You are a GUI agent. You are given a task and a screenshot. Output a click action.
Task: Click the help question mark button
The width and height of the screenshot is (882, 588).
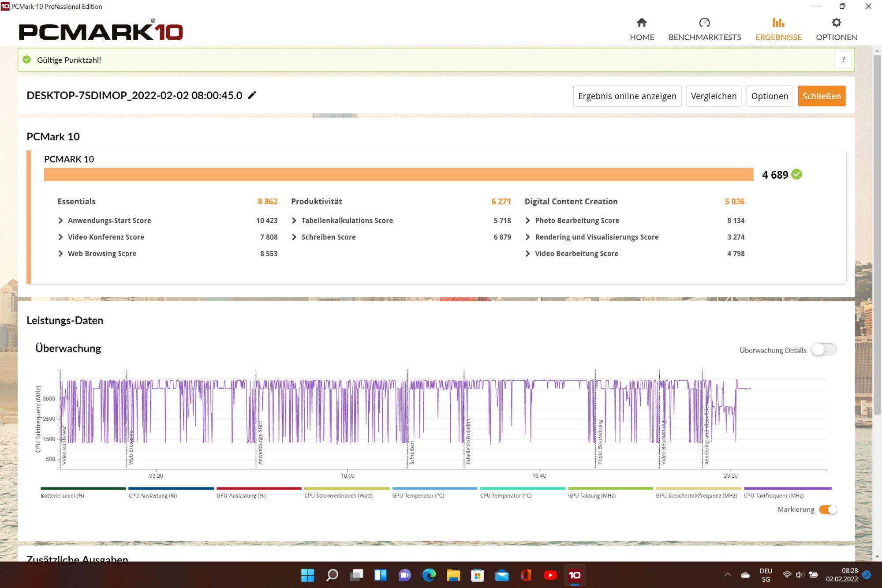click(x=843, y=60)
